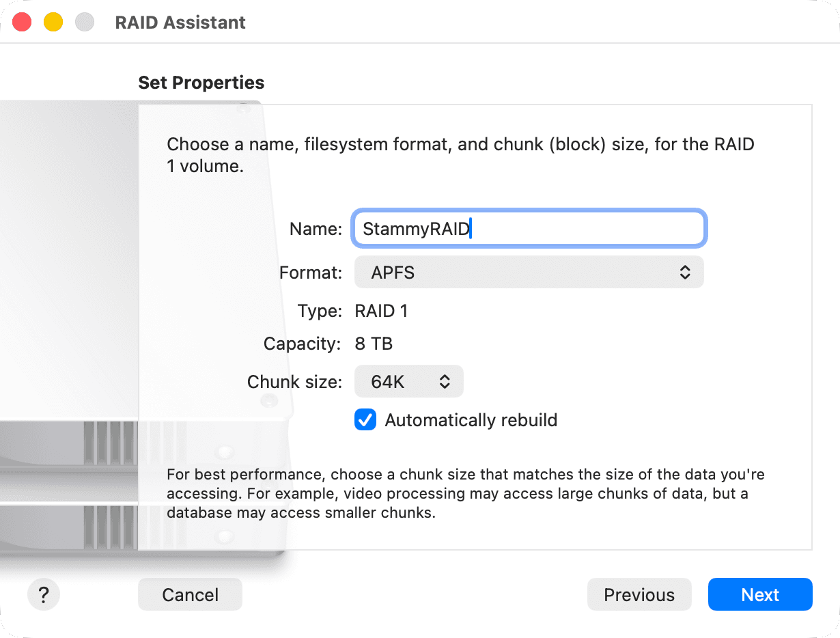
Task: Click the RAID Assistant title bar text
Action: (180, 22)
